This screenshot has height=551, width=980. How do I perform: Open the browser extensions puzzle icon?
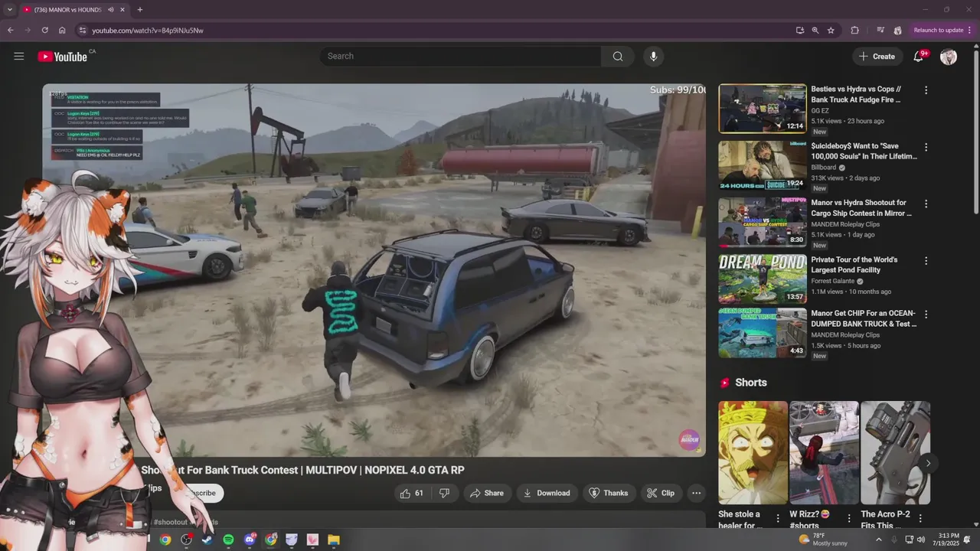click(x=855, y=30)
